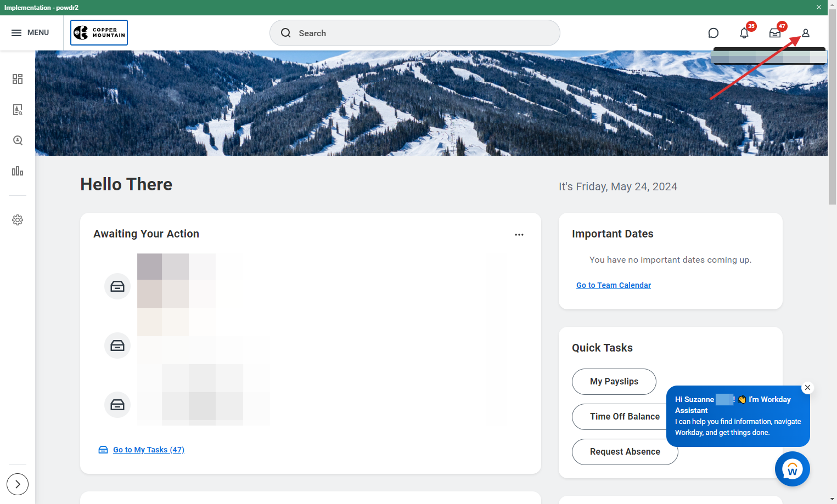This screenshot has height=504, width=837.
Task: Click the Hello There heading
Action: (126, 185)
